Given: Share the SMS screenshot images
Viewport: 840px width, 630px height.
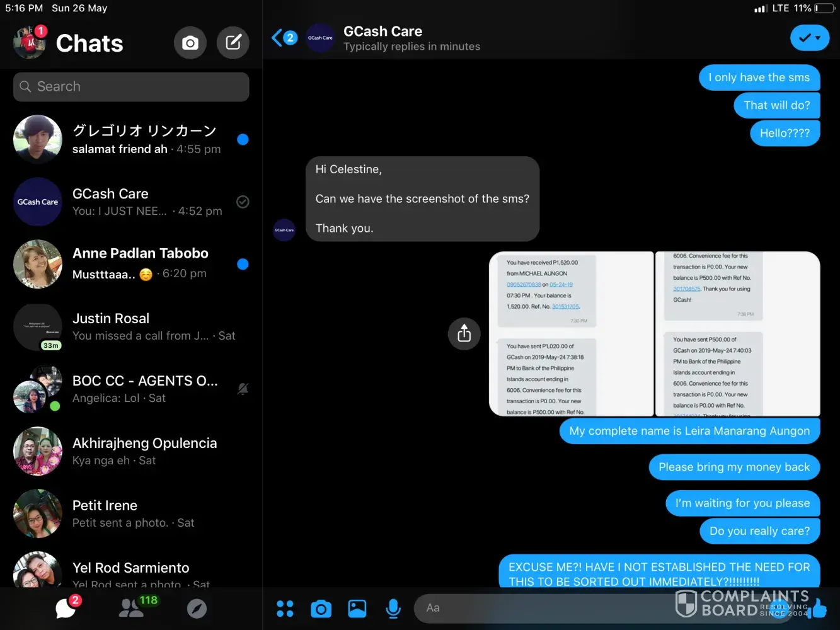Looking at the screenshot, I should pos(464,333).
